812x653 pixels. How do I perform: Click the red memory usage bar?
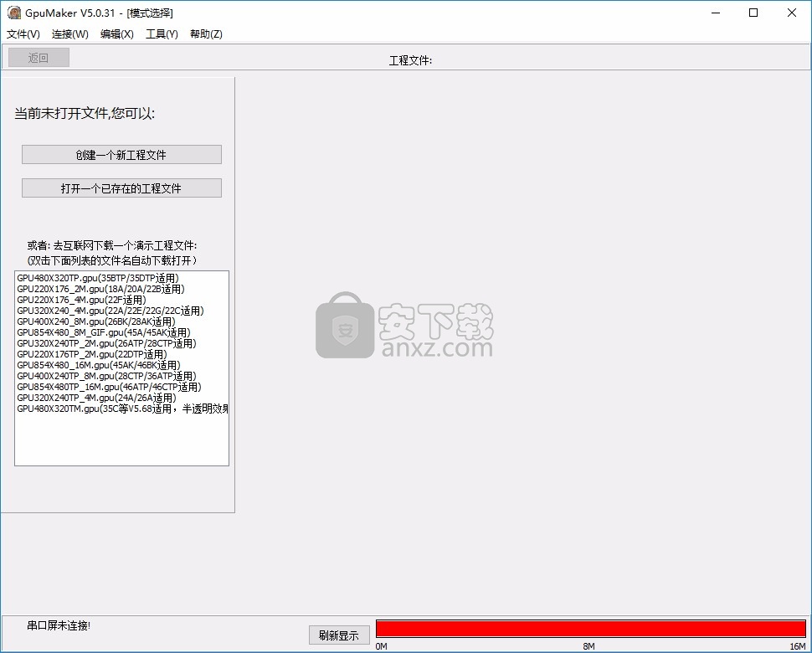coord(591,628)
